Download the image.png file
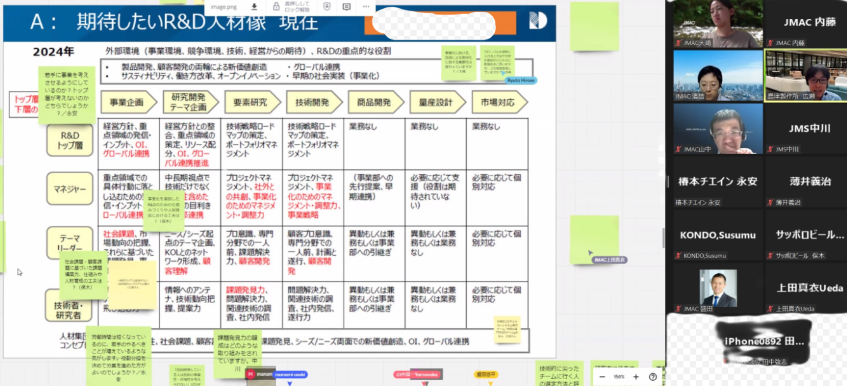The width and height of the screenshot is (847, 386). (254, 6)
